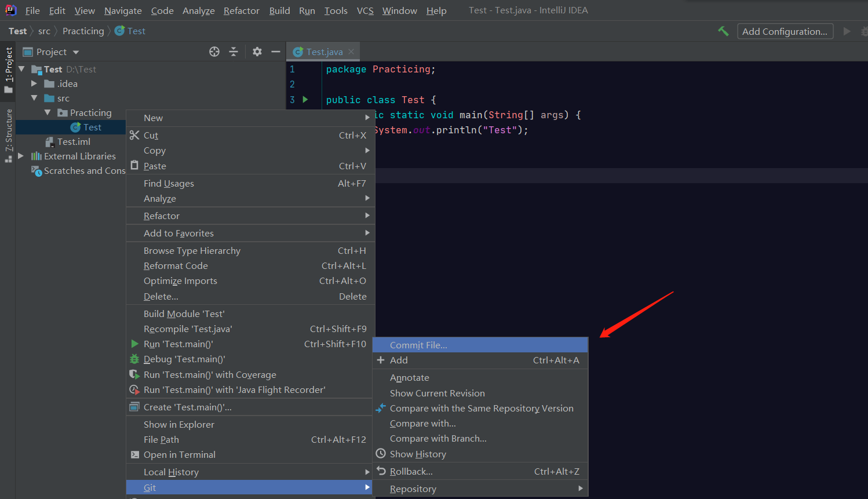Hide the Project panel with minus icon
Image resolution: width=868 pixels, height=499 pixels.
pos(276,52)
